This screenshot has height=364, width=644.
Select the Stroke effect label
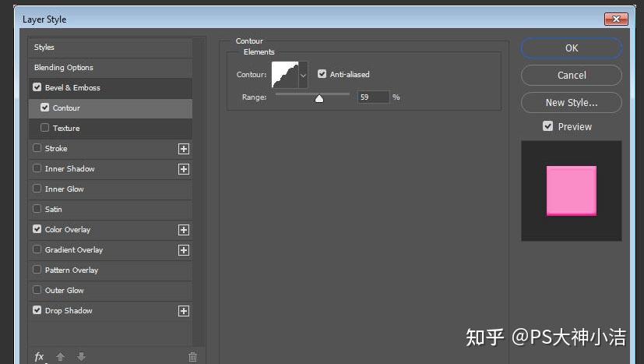56,148
